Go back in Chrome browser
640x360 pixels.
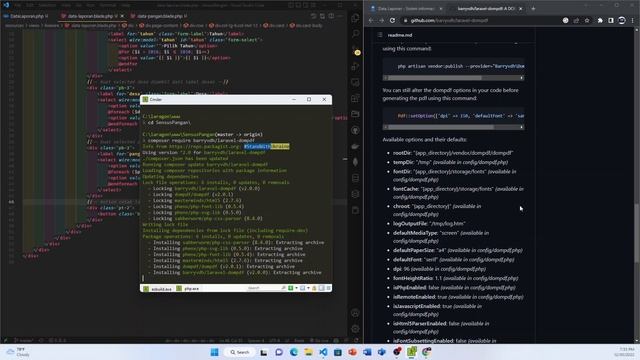click(371, 20)
